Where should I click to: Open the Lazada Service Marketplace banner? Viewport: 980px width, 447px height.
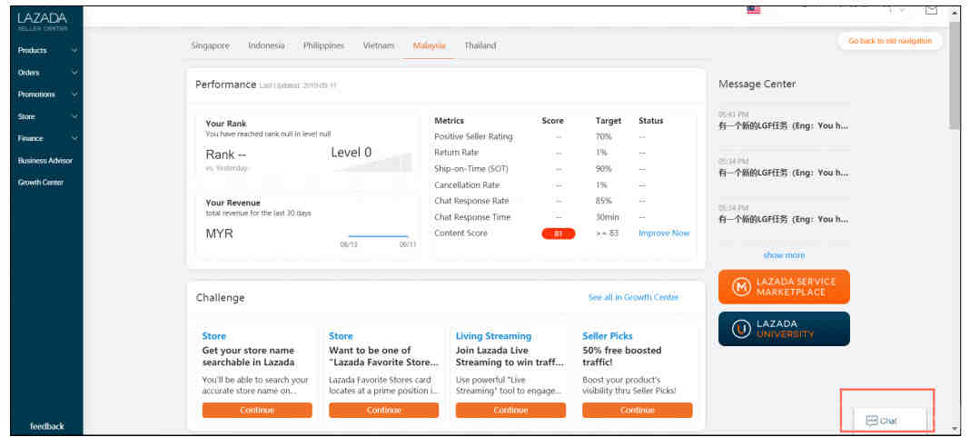click(x=784, y=287)
